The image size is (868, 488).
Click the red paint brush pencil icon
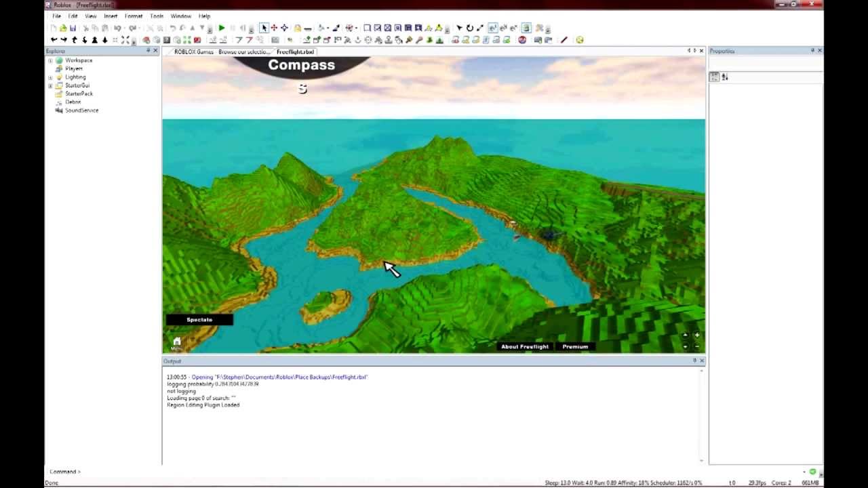coord(564,40)
